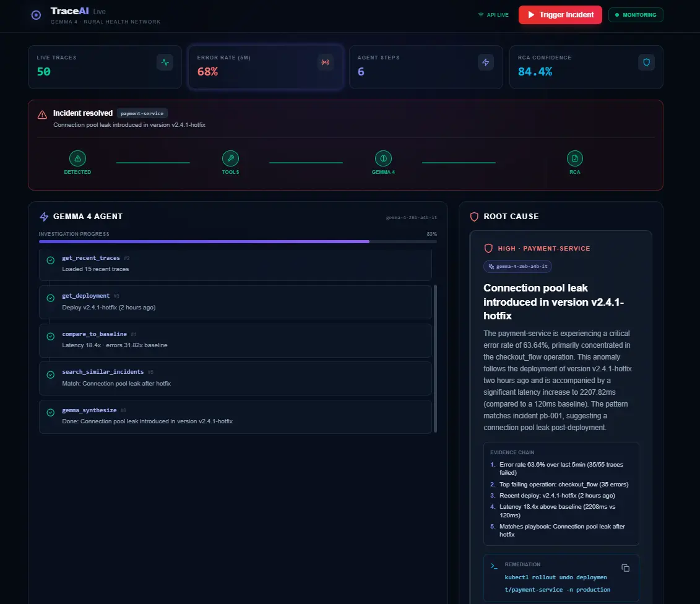Click the compare_to_baseline check icon
The height and width of the screenshot is (604, 700).
point(51,337)
